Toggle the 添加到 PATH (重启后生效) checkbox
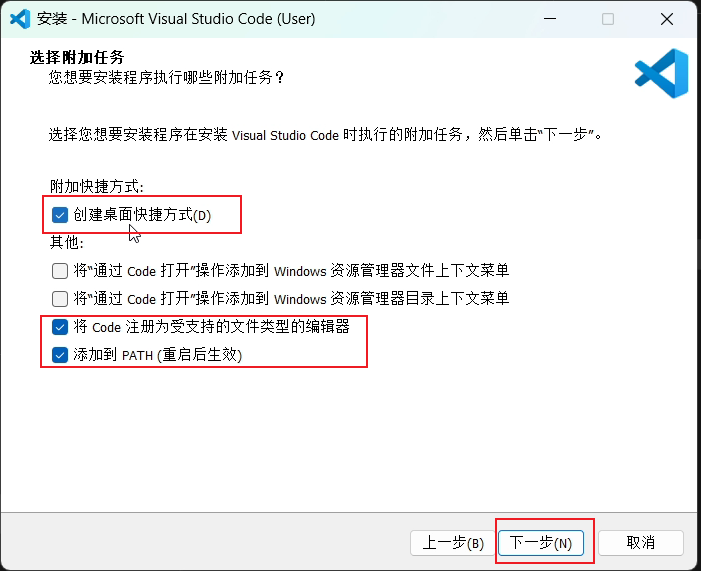The height and width of the screenshot is (571, 701). coord(59,355)
